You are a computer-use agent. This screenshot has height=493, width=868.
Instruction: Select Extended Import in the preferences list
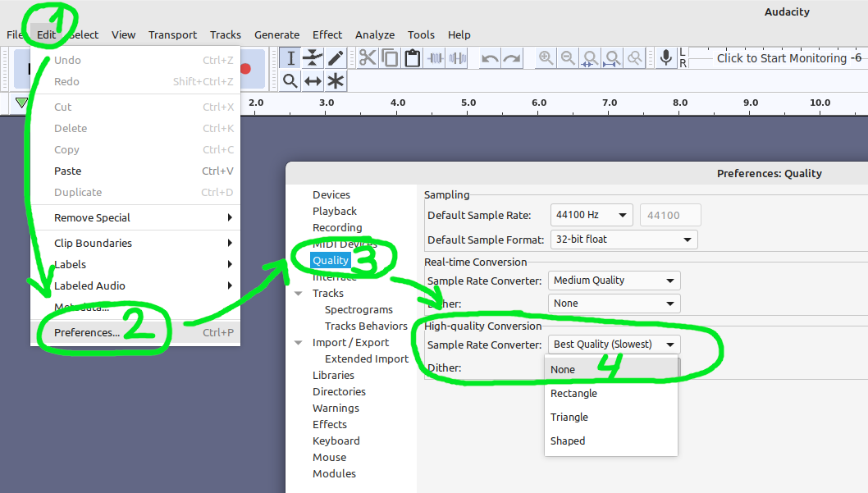tap(367, 359)
